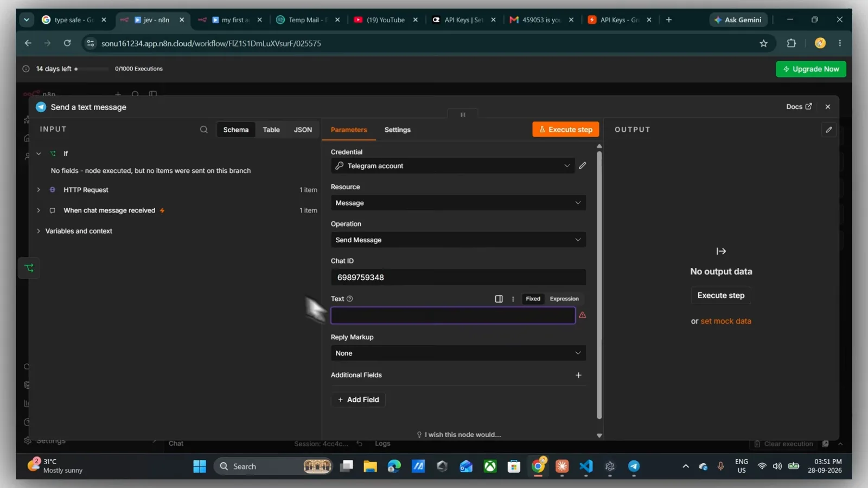Collapse the If input node

pyautogui.click(x=39, y=154)
